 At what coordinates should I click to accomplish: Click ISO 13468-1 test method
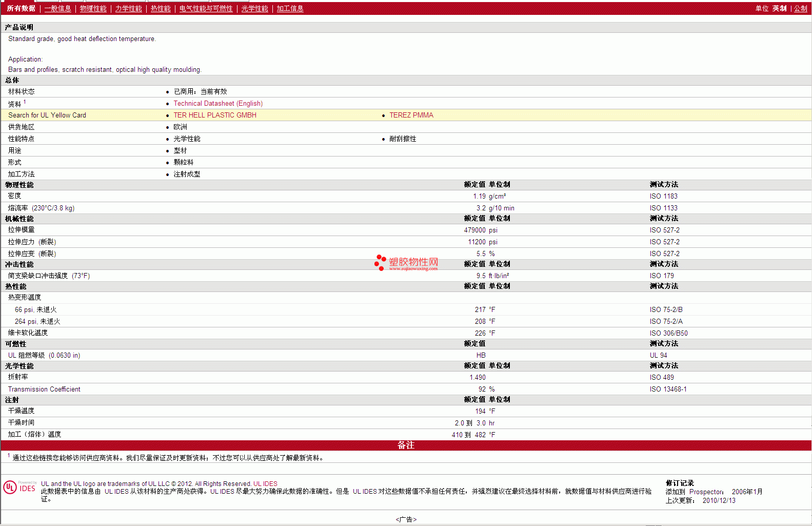[x=668, y=389]
